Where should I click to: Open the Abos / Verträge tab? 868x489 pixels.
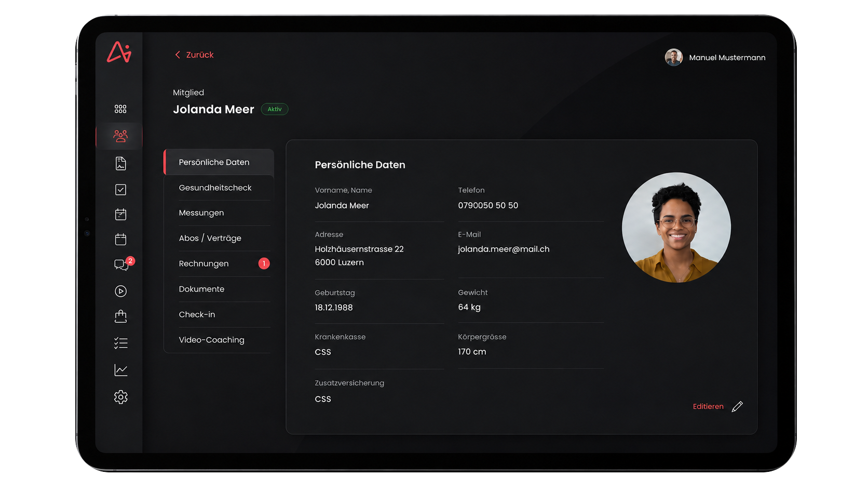pyautogui.click(x=219, y=238)
